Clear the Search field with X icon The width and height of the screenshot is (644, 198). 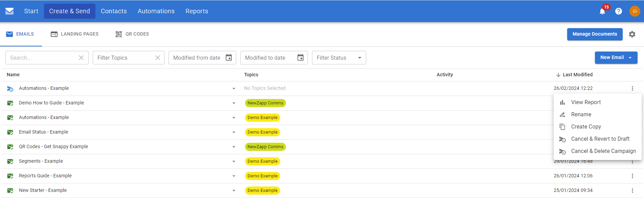[x=81, y=58]
